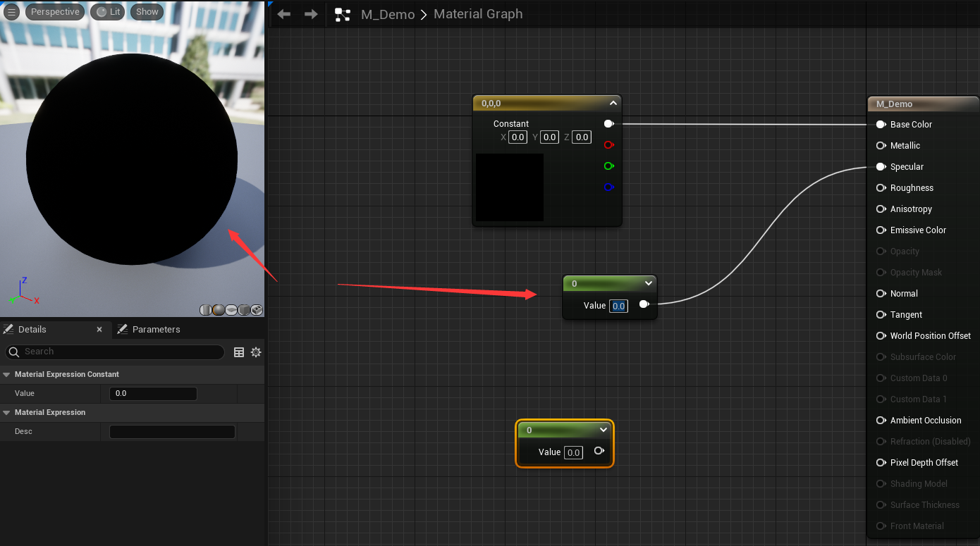Click the graph navigate forward arrow
The width and height of the screenshot is (980, 546).
[x=311, y=14]
